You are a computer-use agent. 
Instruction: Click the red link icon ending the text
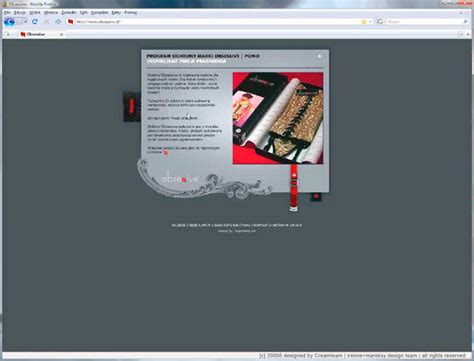click(165, 152)
